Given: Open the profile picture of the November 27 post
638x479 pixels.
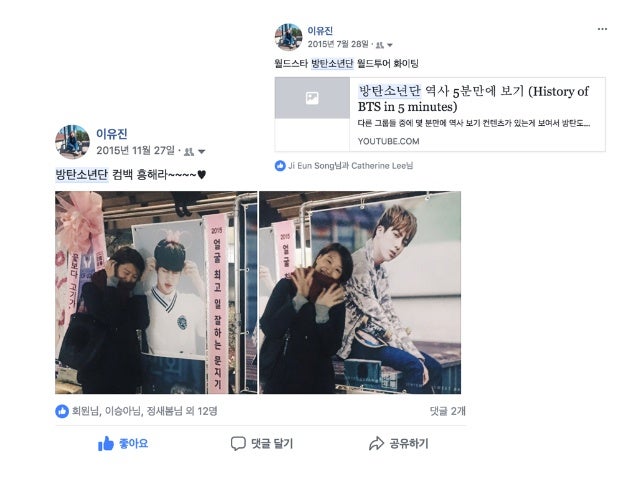Looking at the screenshot, I should (72, 142).
